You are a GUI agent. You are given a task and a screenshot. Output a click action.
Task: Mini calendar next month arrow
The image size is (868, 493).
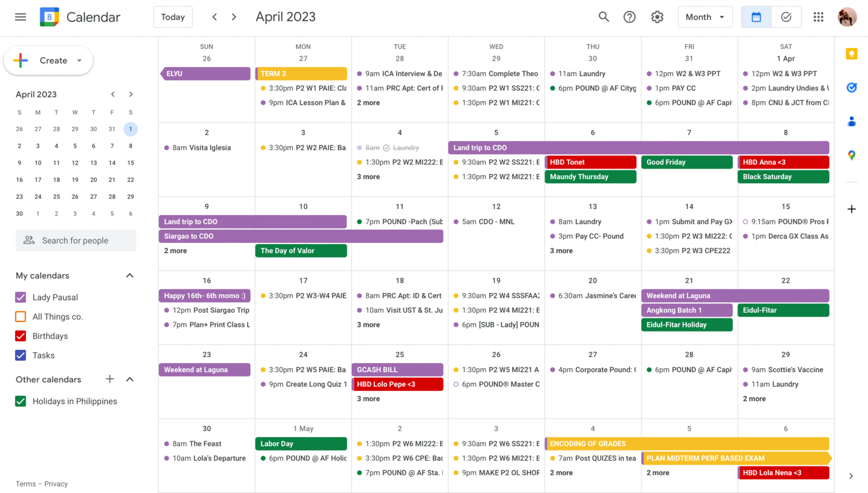point(131,94)
